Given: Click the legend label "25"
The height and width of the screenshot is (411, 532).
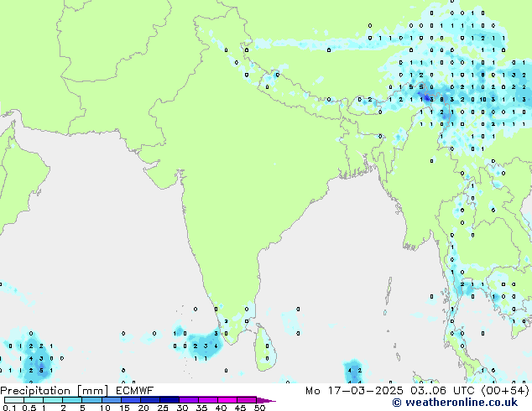Looking at the screenshot, I should 163,408.
